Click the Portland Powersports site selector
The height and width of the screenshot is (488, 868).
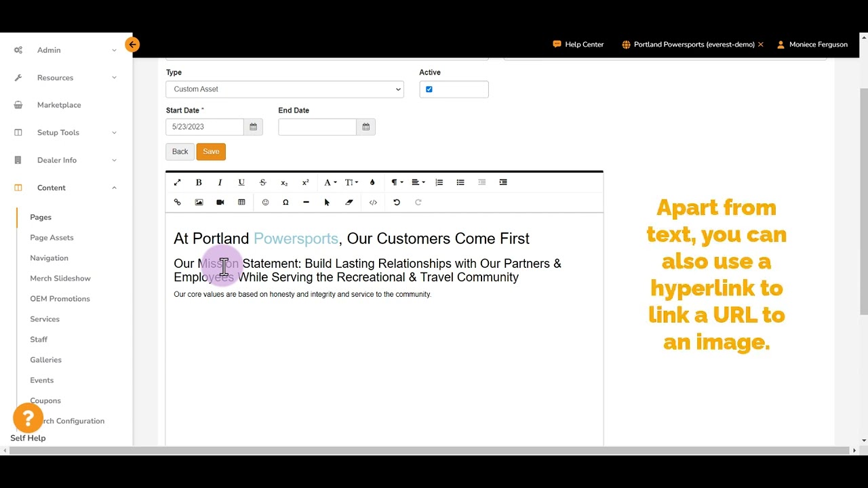[688, 45]
